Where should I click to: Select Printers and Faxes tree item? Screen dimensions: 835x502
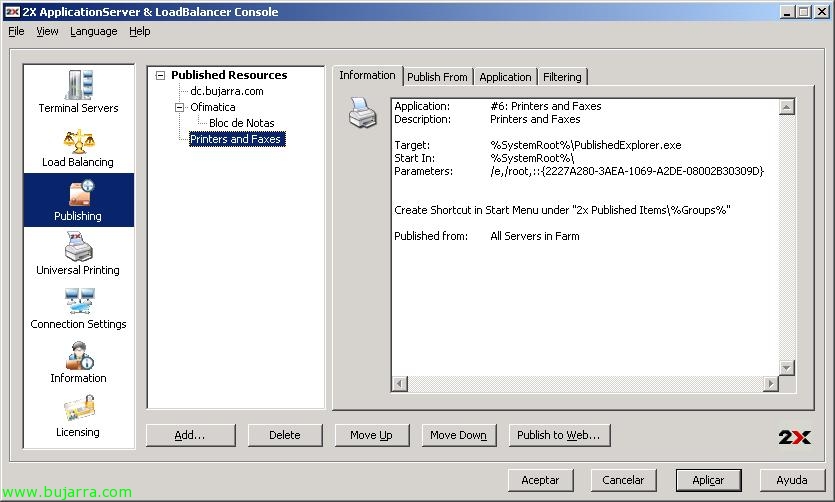(237, 139)
